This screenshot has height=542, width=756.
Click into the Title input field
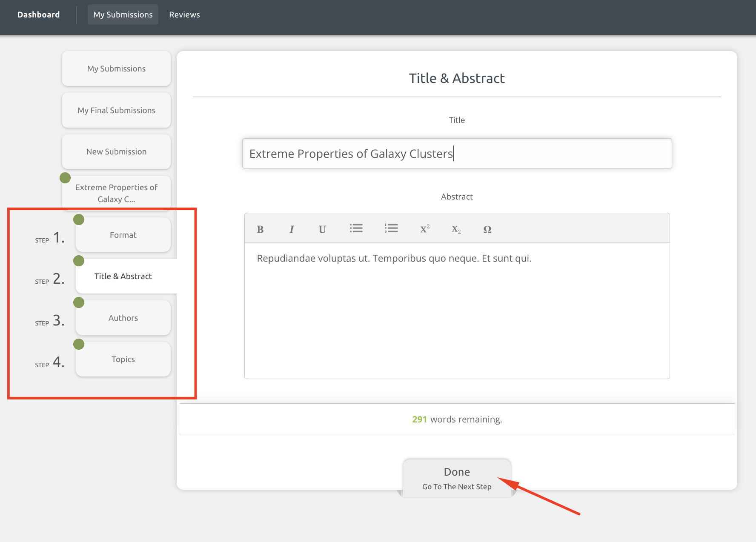[x=457, y=154]
